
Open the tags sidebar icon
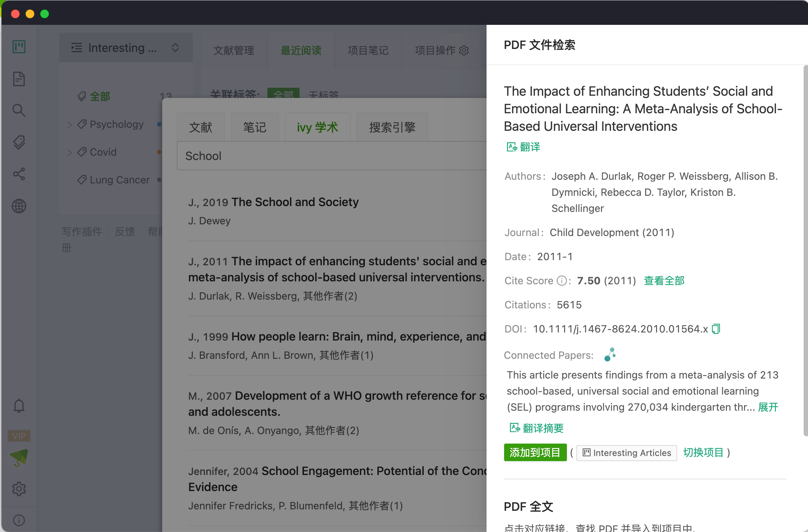(19, 142)
